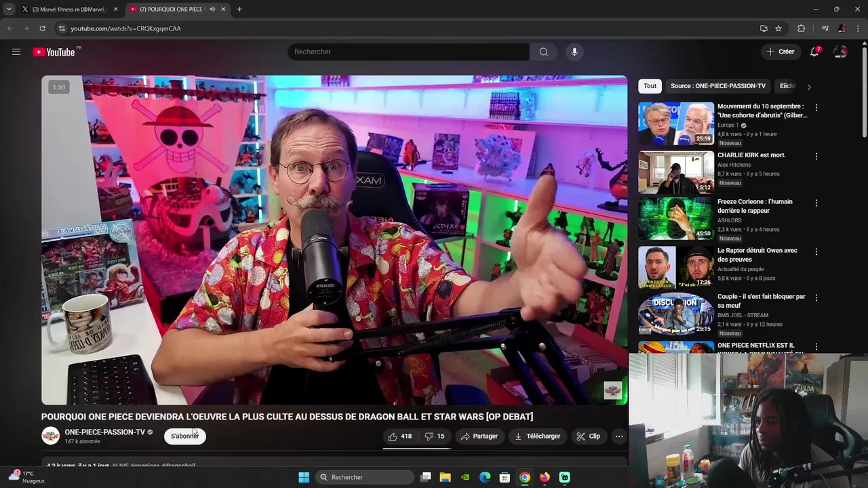Bookmark this page with the star icon
The image size is (868, 488).
click(x=778, y=28)
